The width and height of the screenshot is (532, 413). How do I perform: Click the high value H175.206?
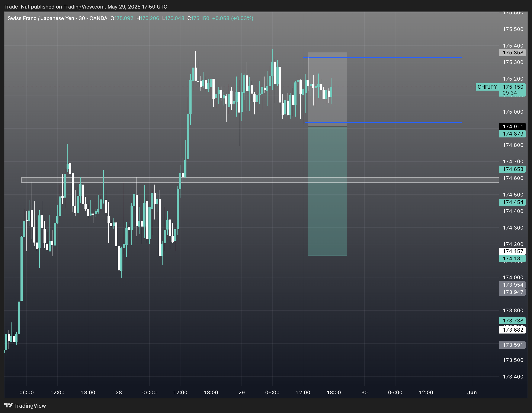[148, 18]
